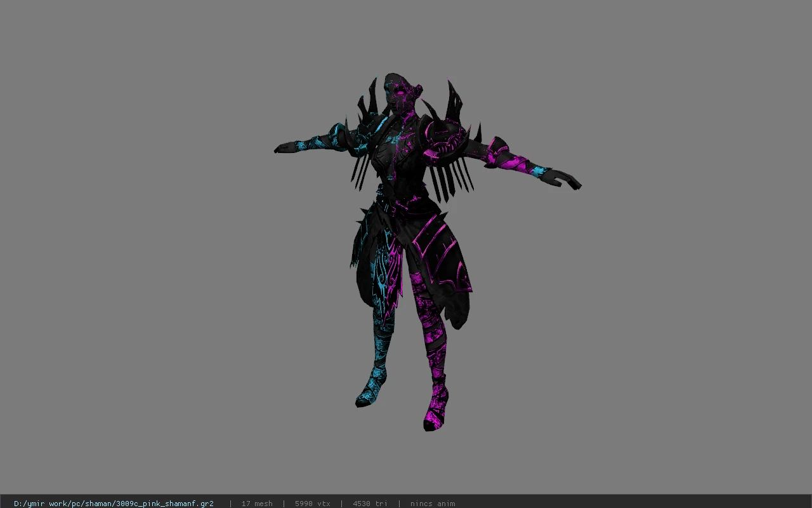This screenshot has width=812, height=508.
Task: Click the file path 3009c_pink_shamanf.gr2
Action: tap(114, 504)
